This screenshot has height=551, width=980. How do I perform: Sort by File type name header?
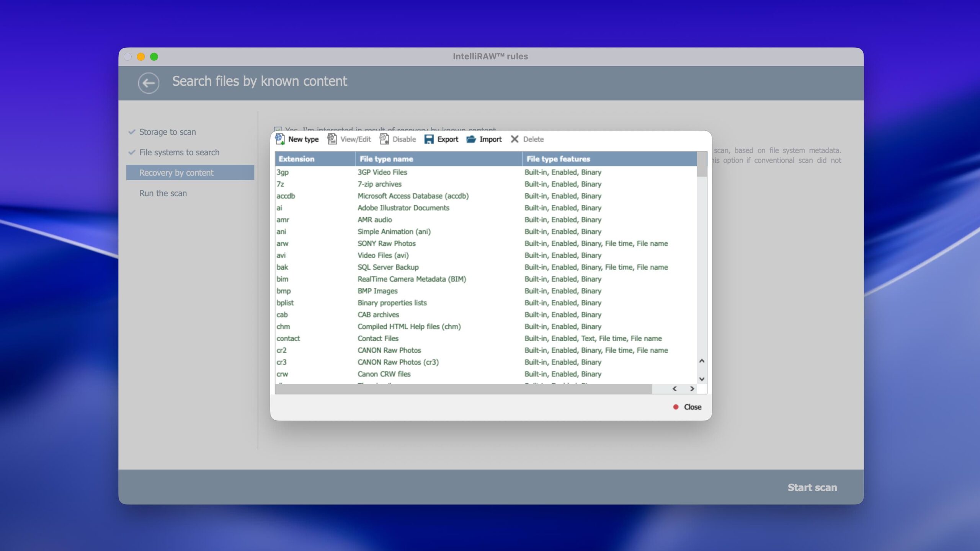[x=386, y=159]
